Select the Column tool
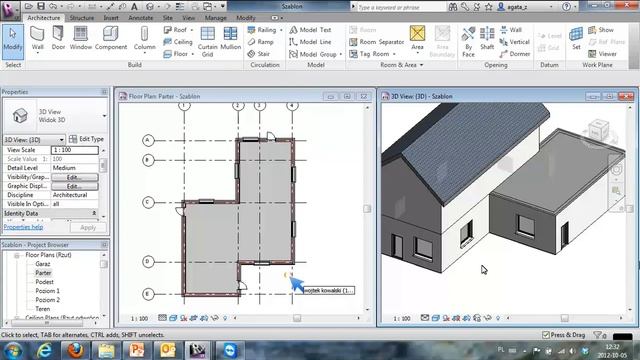The height and width of the screenshot is (360, 640). pos(144,40)
